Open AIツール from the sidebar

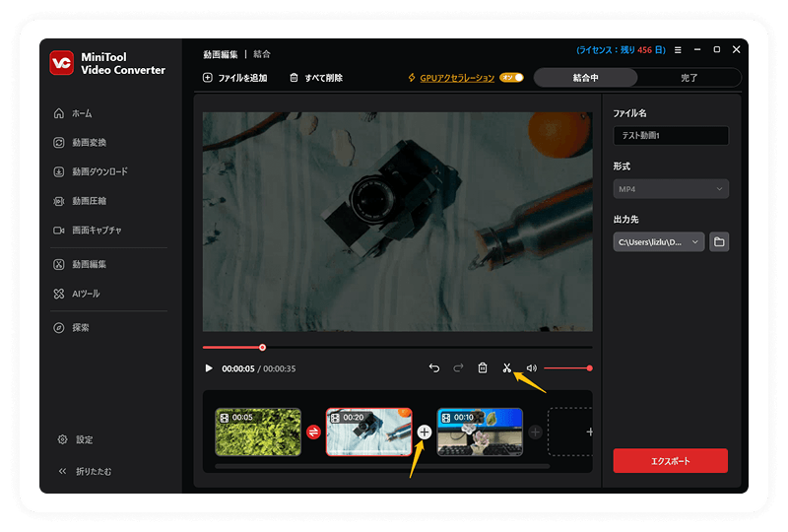[x=77, y=294]
